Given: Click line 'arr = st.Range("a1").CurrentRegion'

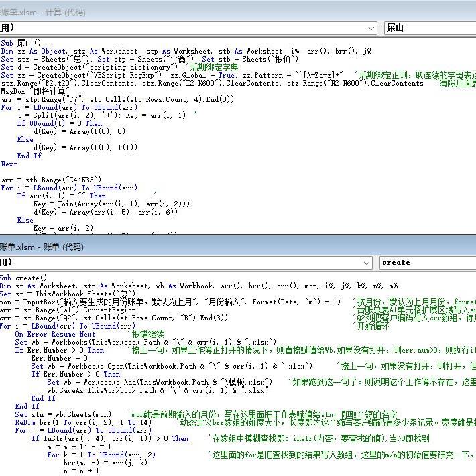Looking at the screenshot, I should coord(68,310).
